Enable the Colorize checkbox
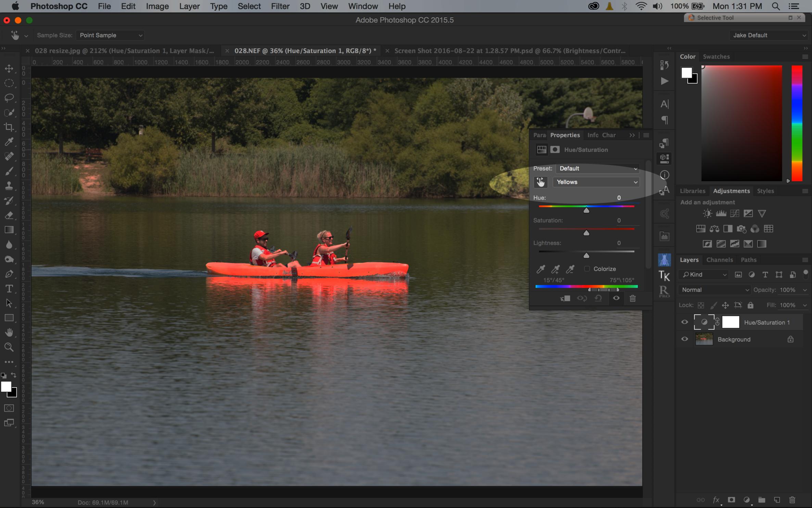 click(x=587, y=269)
